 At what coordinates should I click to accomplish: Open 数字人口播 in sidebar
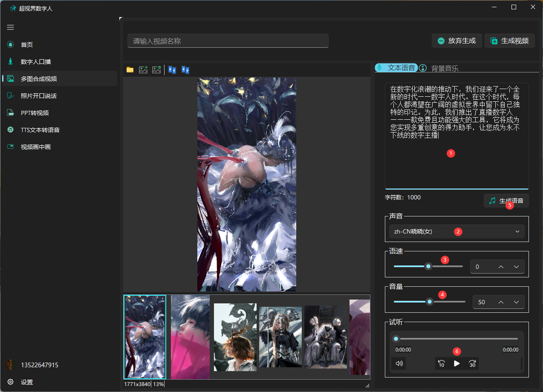pos(60,62)
